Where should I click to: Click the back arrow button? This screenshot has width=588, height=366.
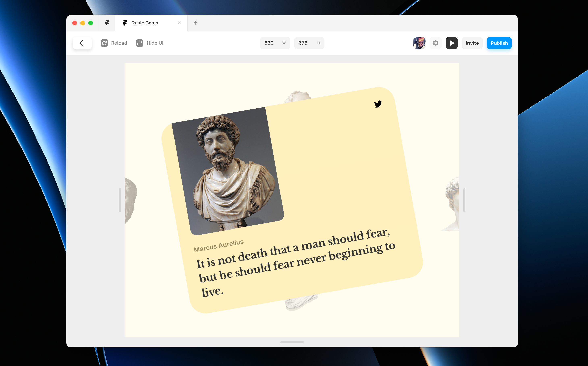point(82,43)
